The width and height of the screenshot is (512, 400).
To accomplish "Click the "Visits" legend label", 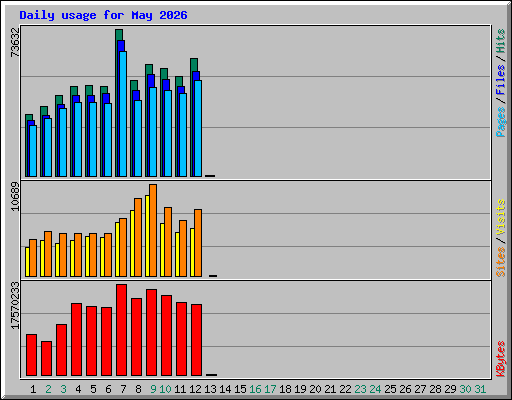I will click(500, 218).
